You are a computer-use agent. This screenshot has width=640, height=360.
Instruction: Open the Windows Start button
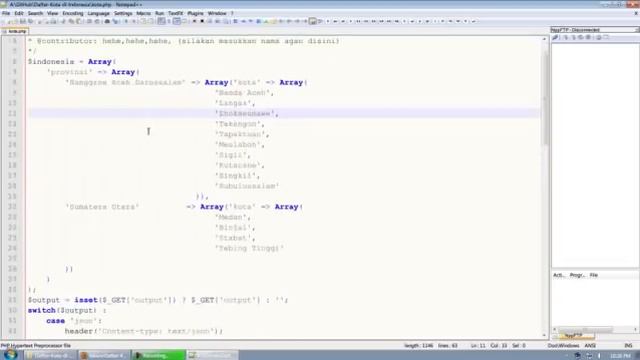click(x=10, y=354)
